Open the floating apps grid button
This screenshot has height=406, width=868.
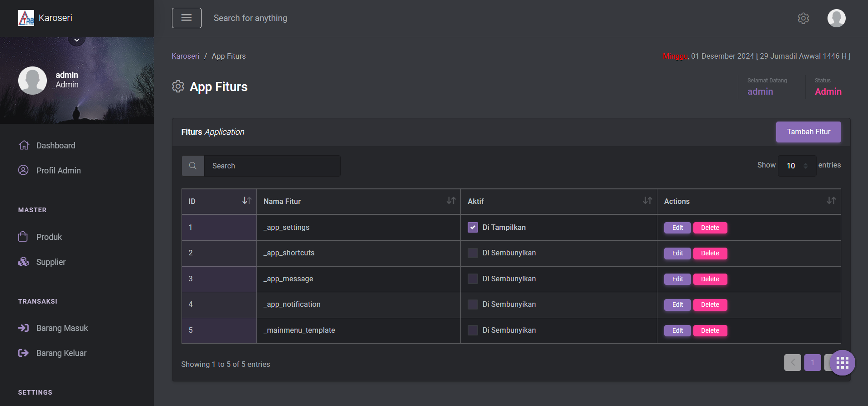click(842, 363)
